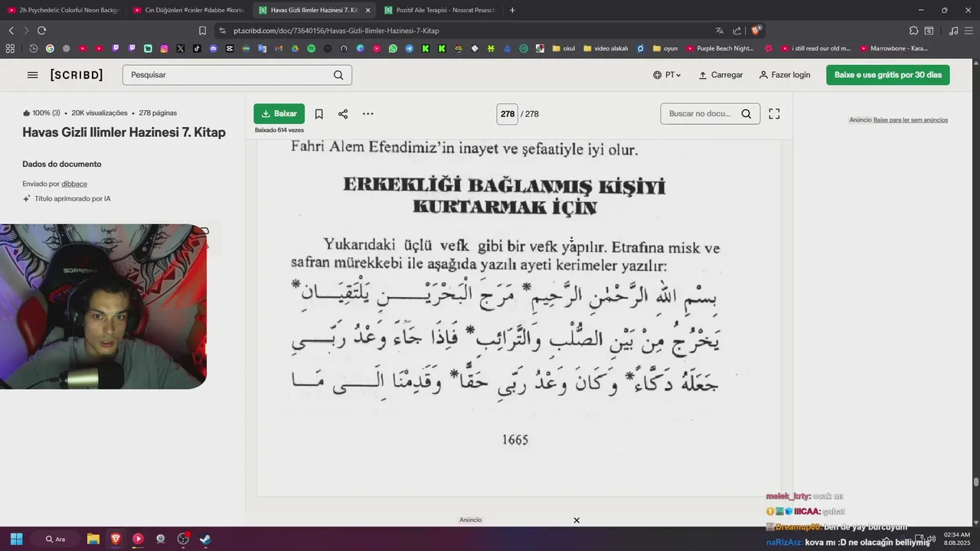Click the address bar URL
This screenshot has height=551, width=980.
(x=336, y=31)
